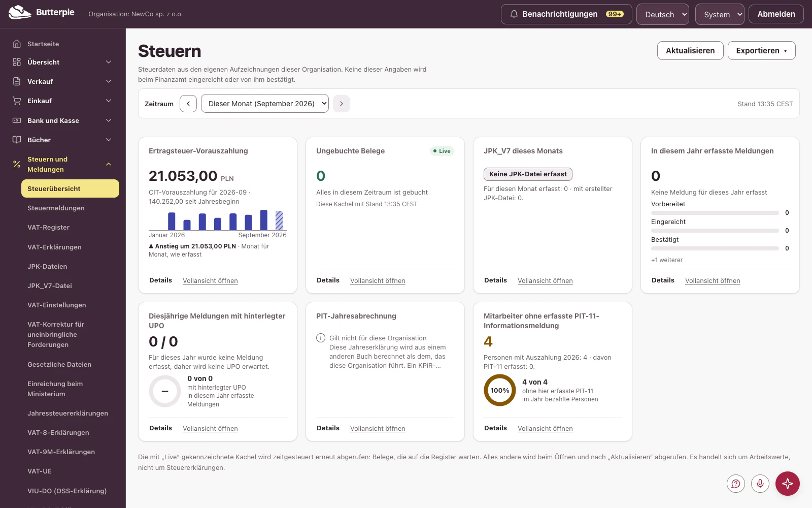This screenshot has width=812, height=508.
Task: Activate the microphone voice input icon
Action: tap(760, 484)
